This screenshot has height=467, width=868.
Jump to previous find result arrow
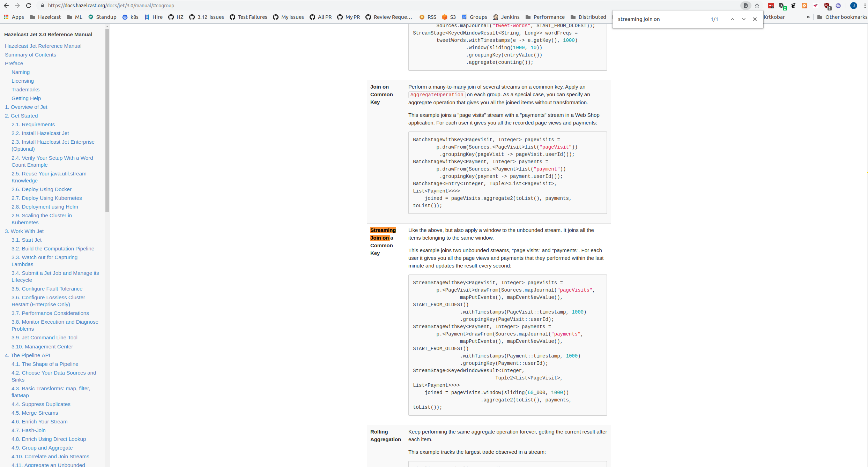tap(733, 19)
